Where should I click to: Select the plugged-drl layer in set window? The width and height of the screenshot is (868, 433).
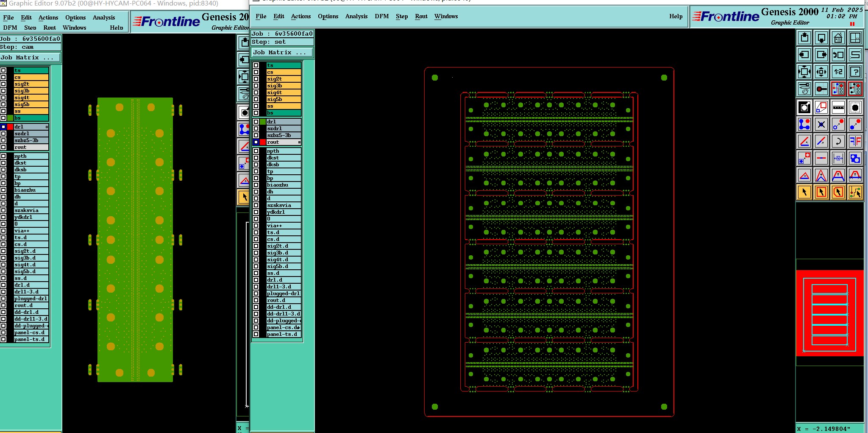coord(284,293)
